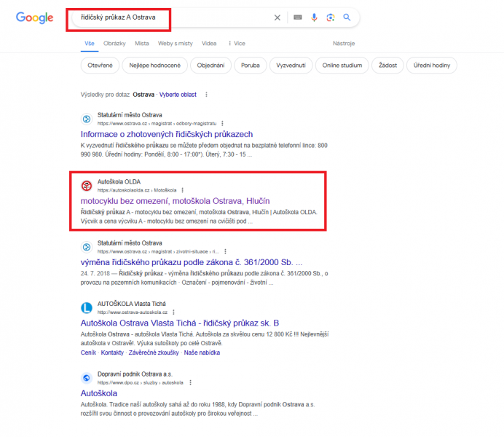Click the Dopravní podnik Ostrava a.s. site name
Viewport: 504px width, 437px height.
[135, 374]
